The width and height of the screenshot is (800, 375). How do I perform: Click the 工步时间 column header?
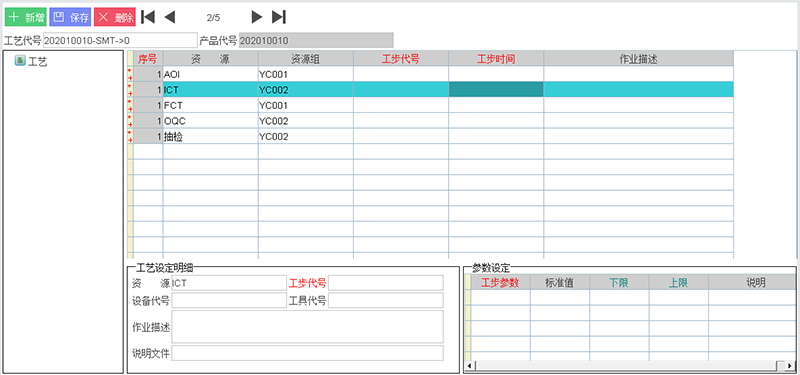point(496,59)
